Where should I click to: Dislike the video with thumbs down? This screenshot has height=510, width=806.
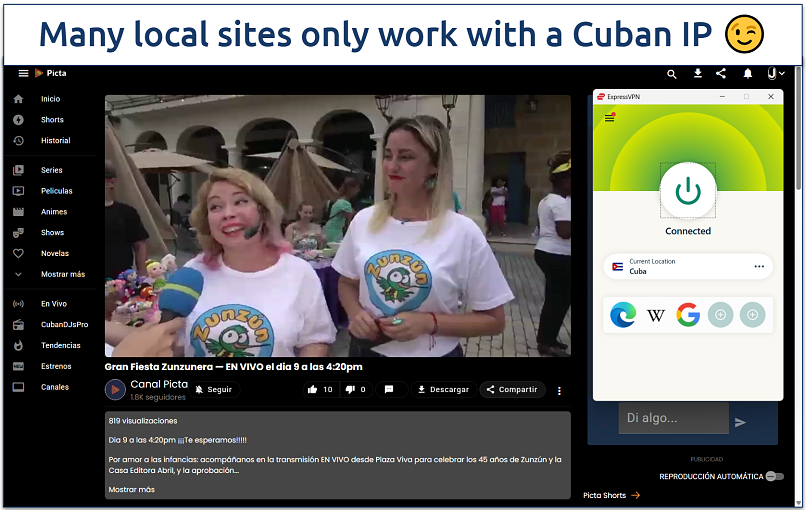click(355, 390)
